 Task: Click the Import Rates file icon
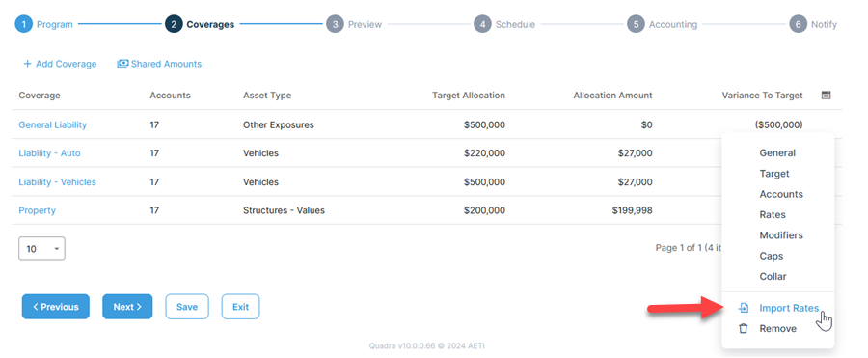pyautogui.click(x=744, y=308)
